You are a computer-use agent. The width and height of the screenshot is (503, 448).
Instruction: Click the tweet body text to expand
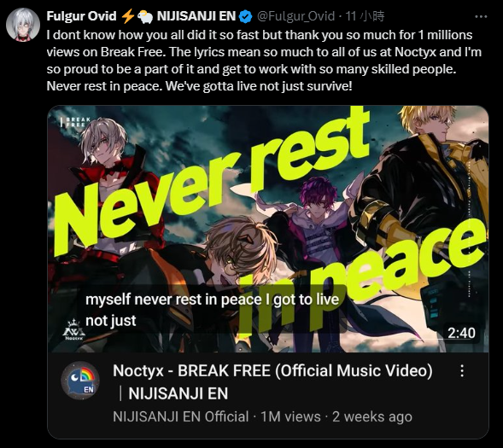264,61
